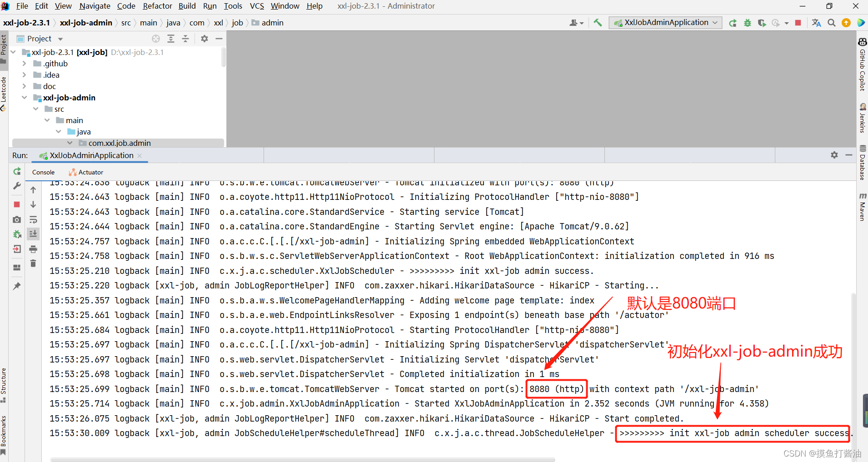The height and width of the screenshot is (462, 868).
Task: Run with Coverage icon in toolbar
Action: pyautogui.click(x=762, y=23)
